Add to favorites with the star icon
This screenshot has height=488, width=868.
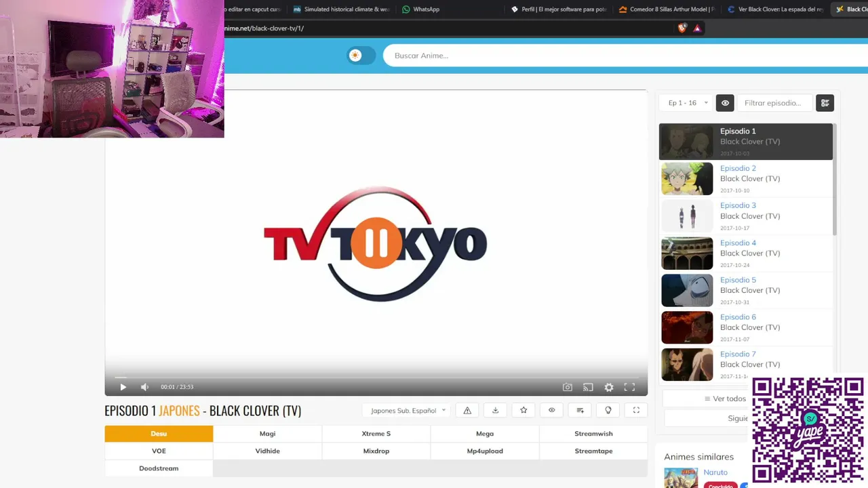pos(524,410)
